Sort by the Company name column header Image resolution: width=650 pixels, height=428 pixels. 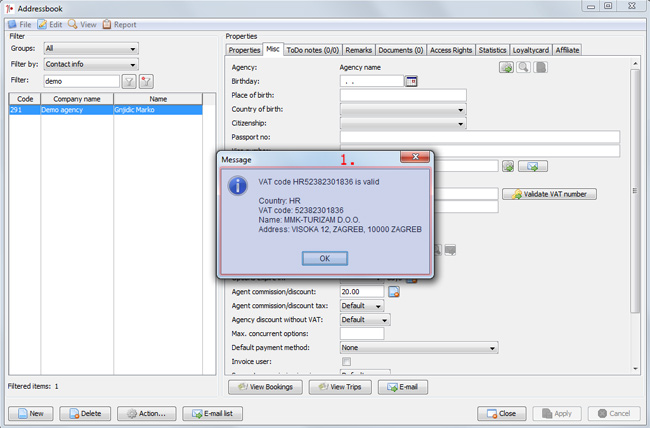[77, 99]
